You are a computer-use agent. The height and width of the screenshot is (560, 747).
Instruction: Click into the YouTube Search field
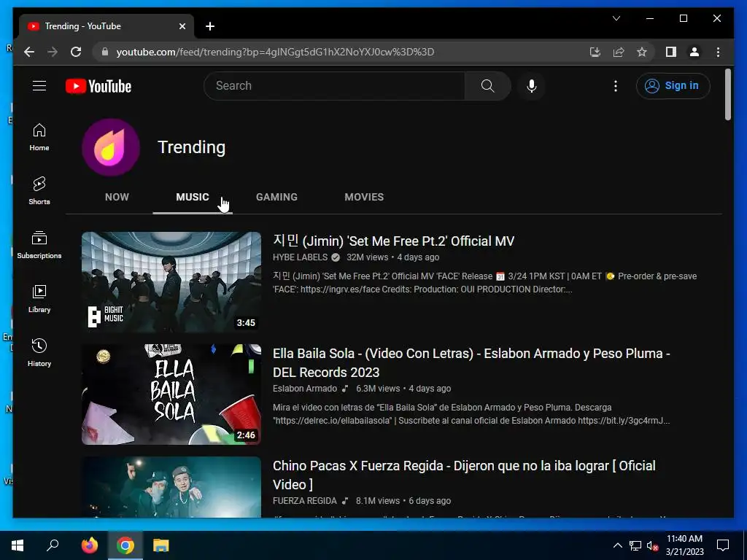click(334, 86)
